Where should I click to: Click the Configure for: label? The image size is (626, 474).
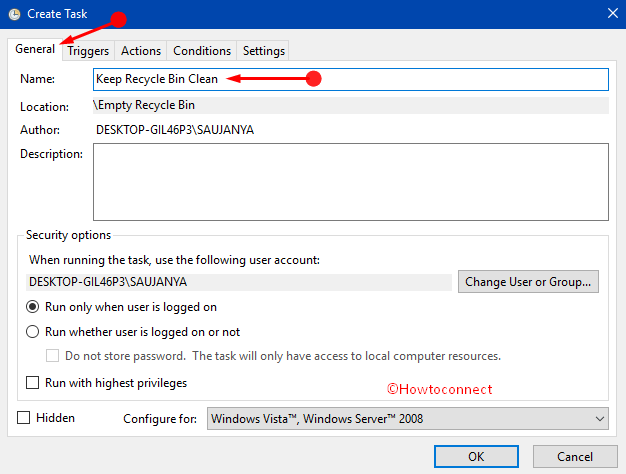pyautogui.click(x=160, y=418)
